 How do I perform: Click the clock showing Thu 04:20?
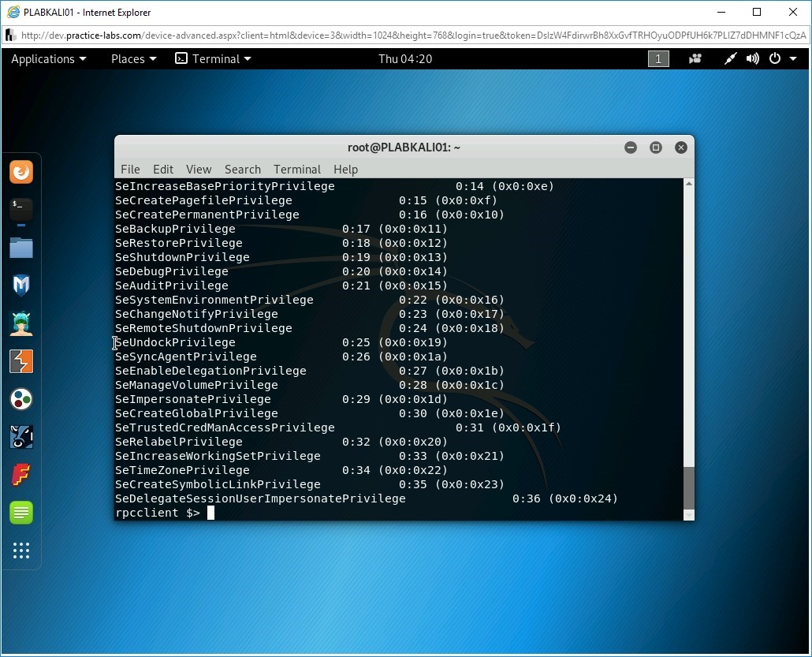pos(404,59)
